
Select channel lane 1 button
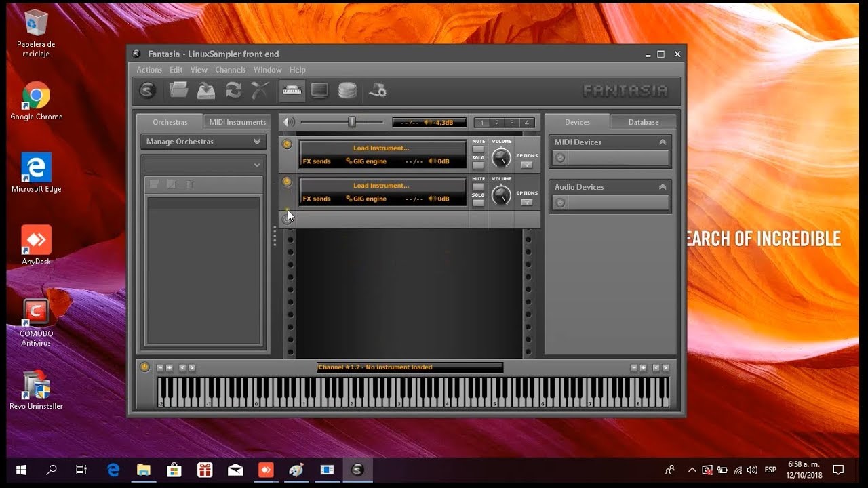482,123
